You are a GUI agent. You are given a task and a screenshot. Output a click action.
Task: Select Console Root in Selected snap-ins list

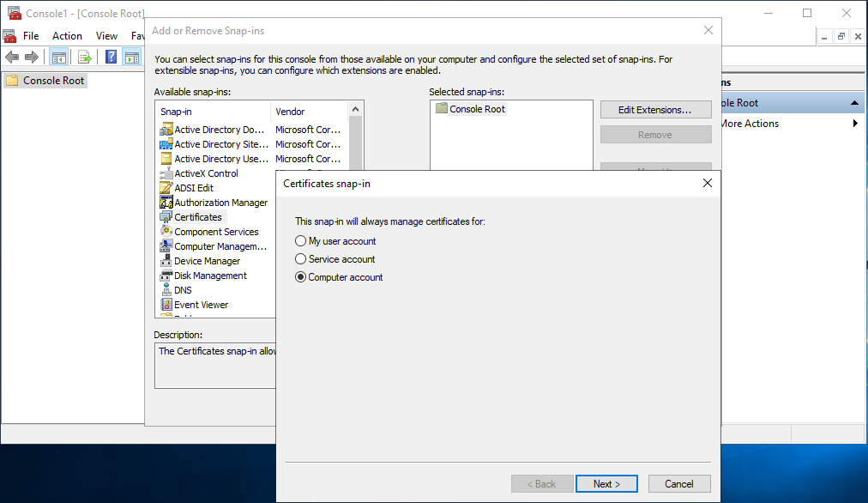[x=471, y=109]
